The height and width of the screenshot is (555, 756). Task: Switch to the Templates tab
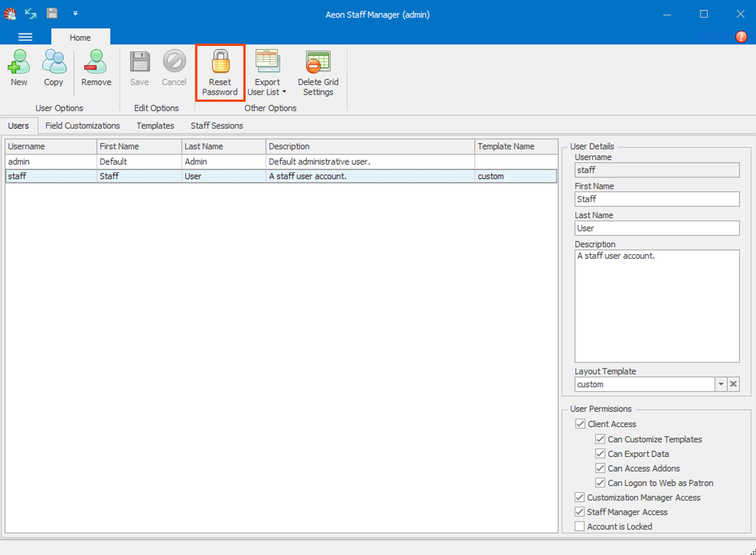(155, 126)
